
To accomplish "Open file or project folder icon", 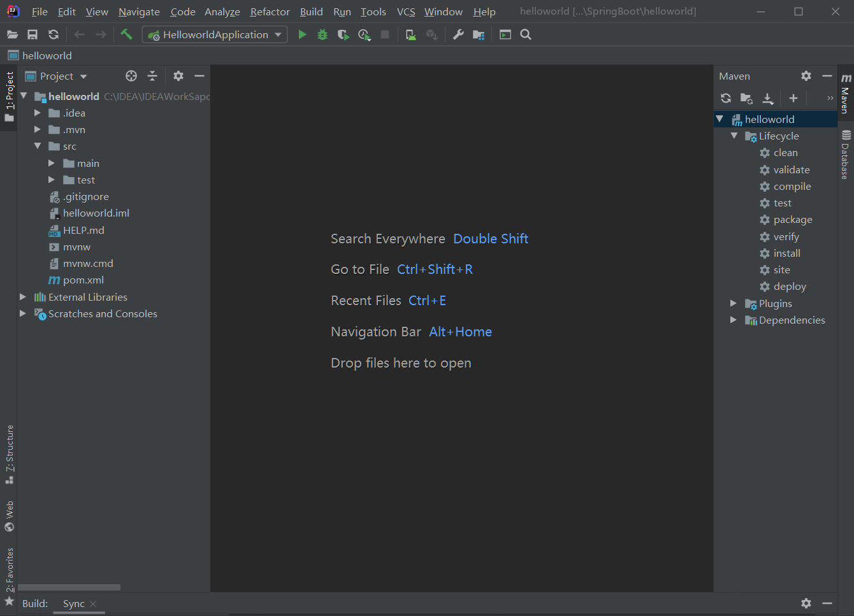I will (x=12, y=34).
